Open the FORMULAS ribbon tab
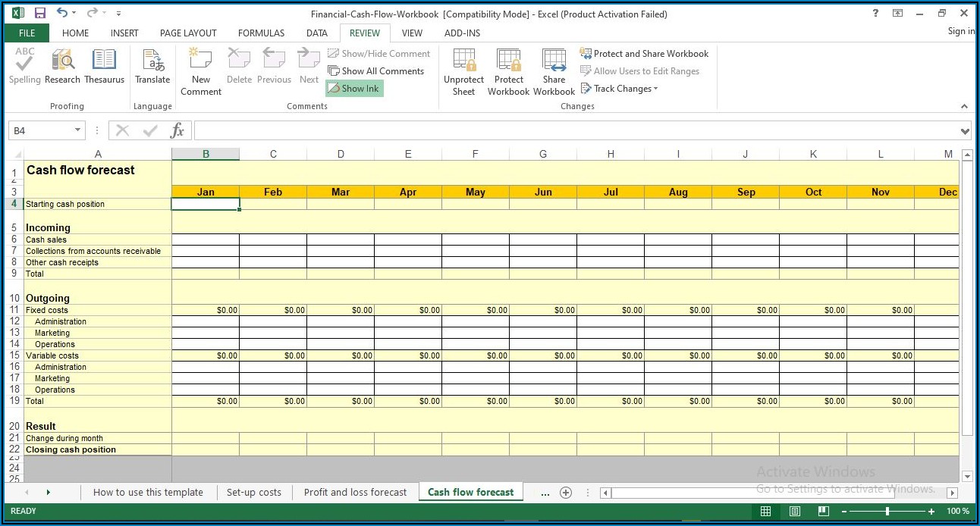The image size is (980, 526). click(261, 33)
